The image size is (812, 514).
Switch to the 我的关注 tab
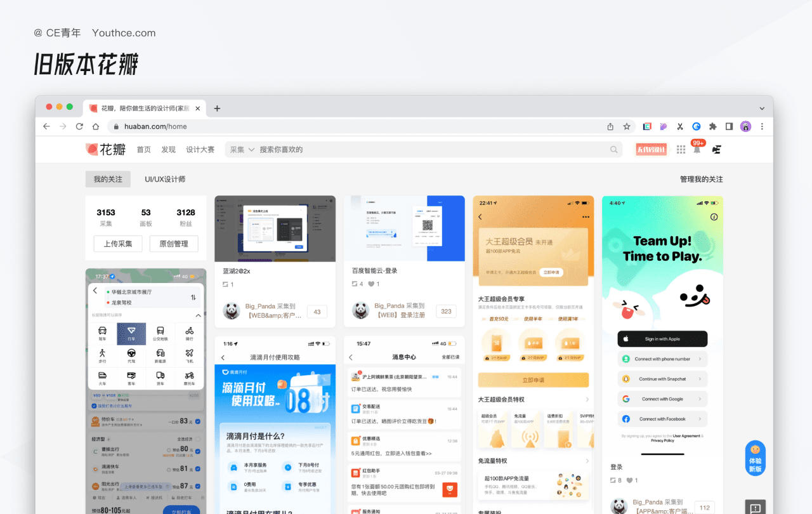pos(108,179)
